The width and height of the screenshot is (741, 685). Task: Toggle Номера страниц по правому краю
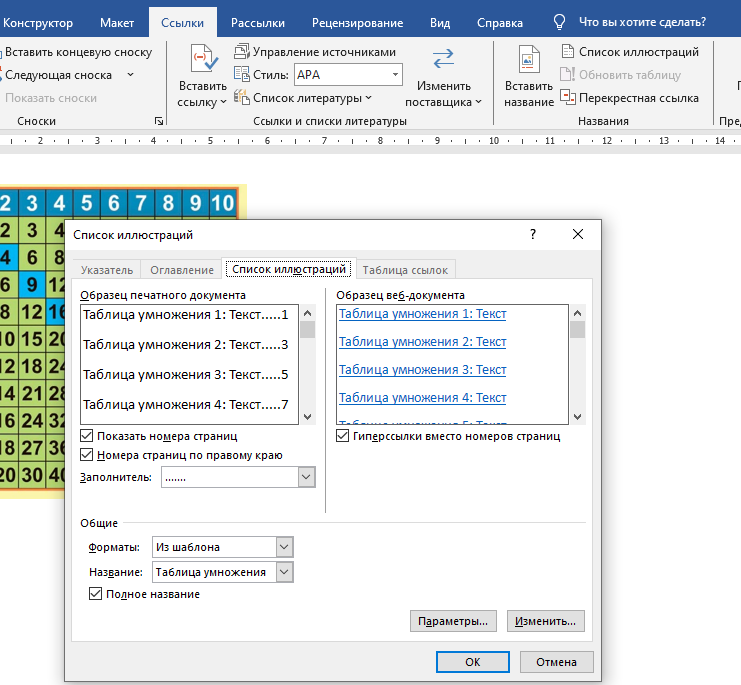[x=87, y=455]
